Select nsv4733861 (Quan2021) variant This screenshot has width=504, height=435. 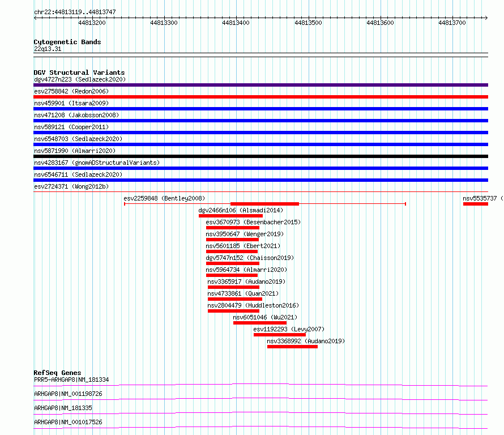(x=243, y=293)
